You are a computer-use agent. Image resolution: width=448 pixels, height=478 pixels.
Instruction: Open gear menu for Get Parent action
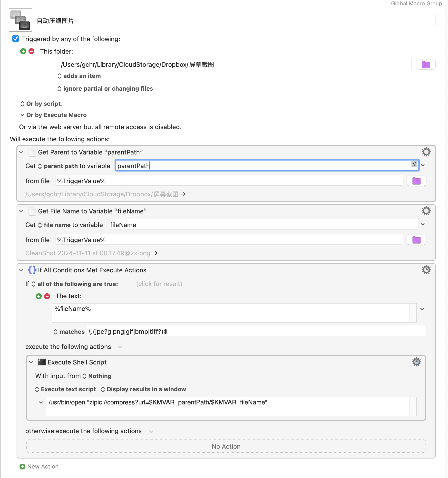(x=426, y=152)
